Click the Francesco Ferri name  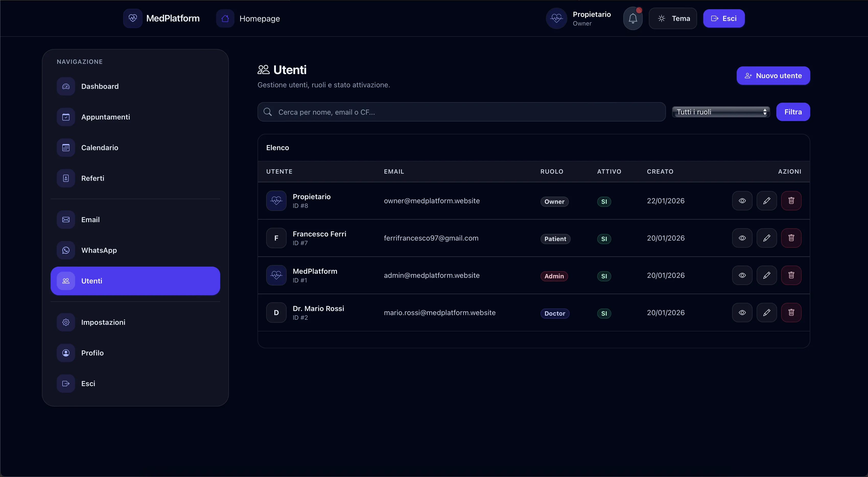(x=319, y=234)
